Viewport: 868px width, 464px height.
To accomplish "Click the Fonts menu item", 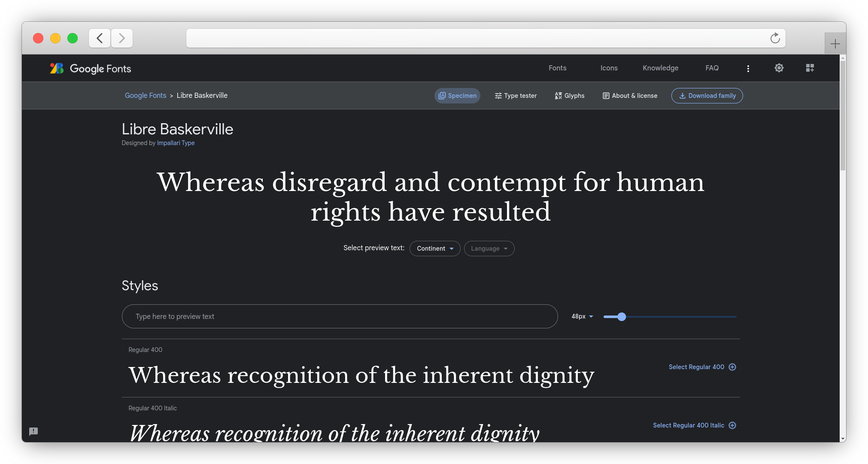I will pos(558,68).
